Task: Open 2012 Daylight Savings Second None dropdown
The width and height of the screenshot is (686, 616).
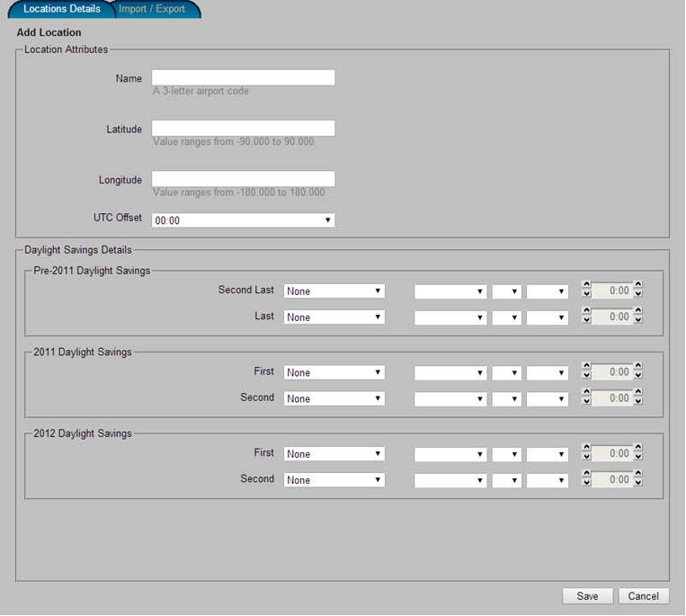Action: click(334, 480)
